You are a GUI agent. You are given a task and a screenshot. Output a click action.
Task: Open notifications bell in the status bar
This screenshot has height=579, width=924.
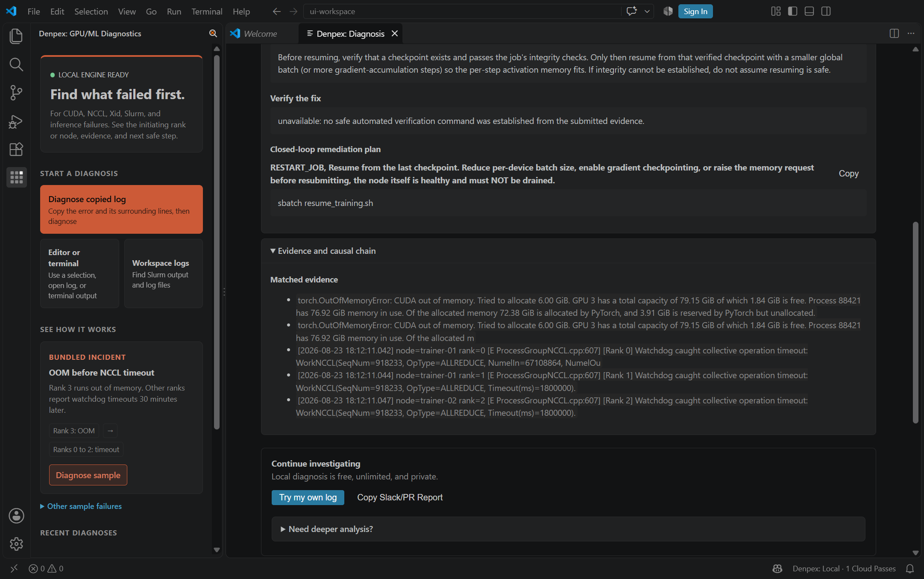tap(910, 568)
